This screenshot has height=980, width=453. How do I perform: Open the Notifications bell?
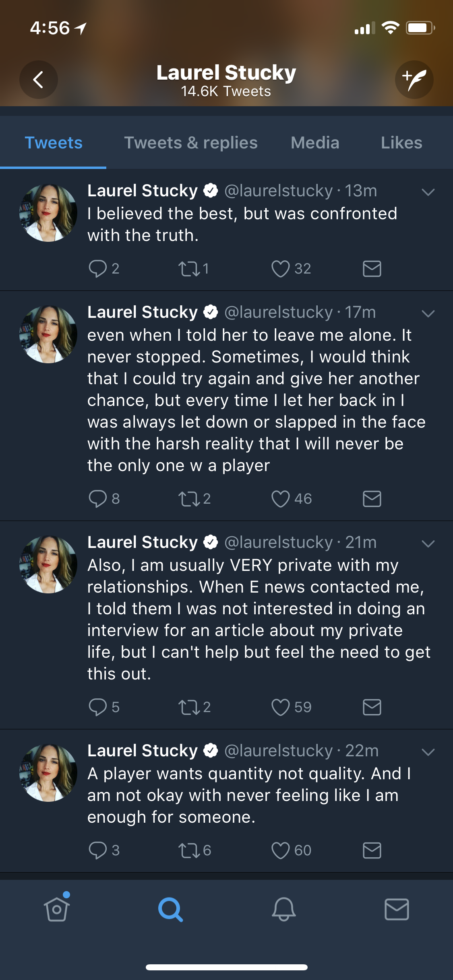click(283, 909)
